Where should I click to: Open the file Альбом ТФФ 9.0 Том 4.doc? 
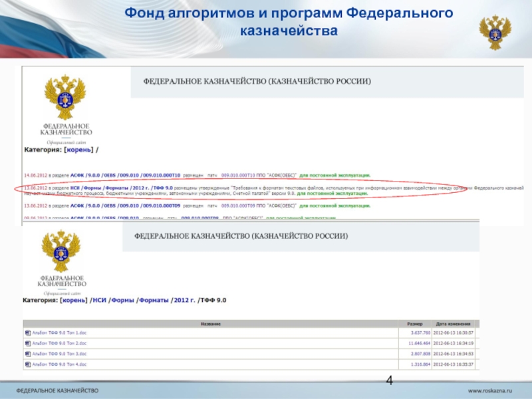point(59,364)
